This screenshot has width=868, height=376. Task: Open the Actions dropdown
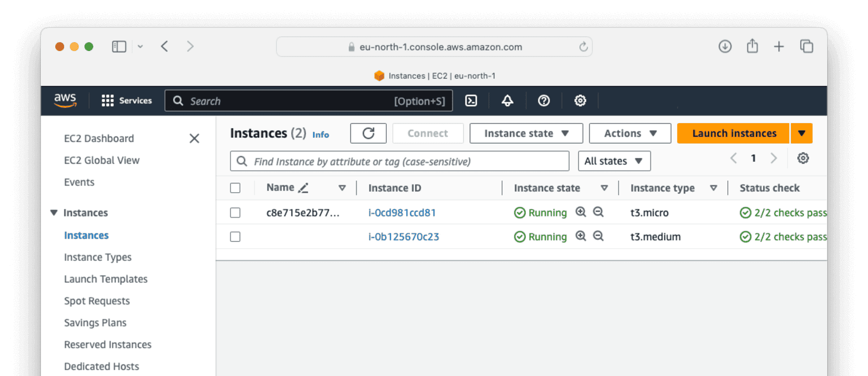(630, 133)
